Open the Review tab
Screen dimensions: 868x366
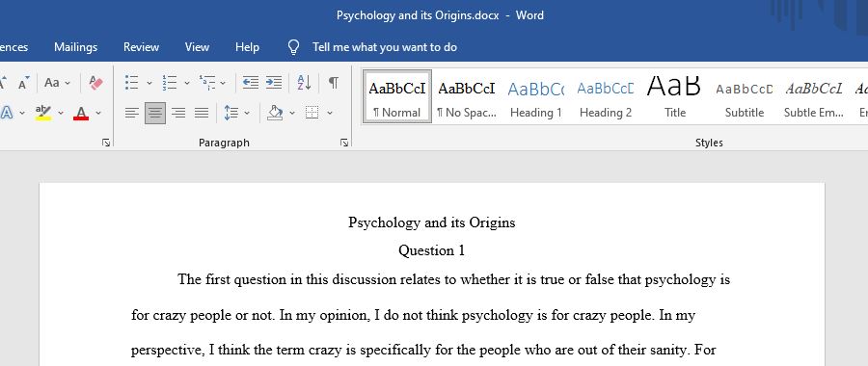[x=141, y=47]
